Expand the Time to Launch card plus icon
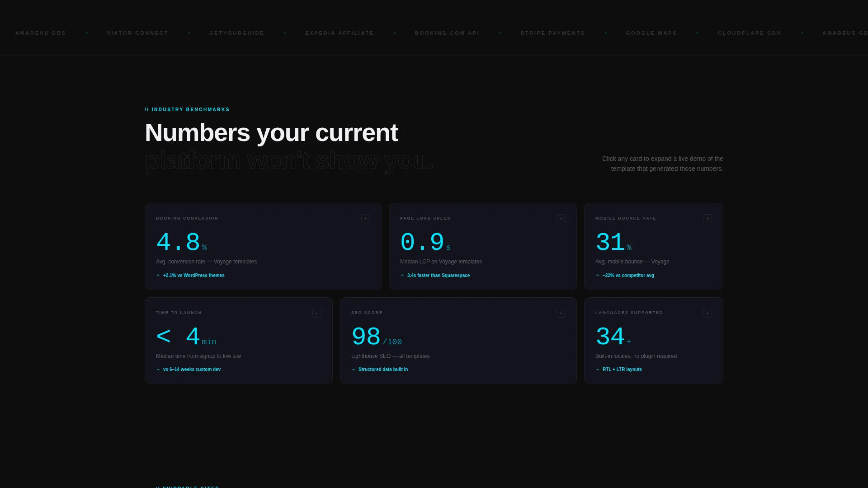868x488 pixels. click(317, 313)
